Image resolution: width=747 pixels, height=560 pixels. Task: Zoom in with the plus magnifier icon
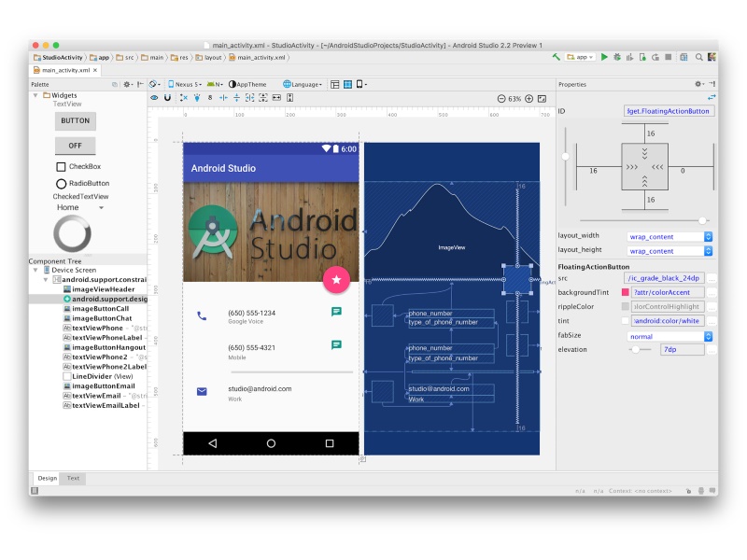click(529, 99)
